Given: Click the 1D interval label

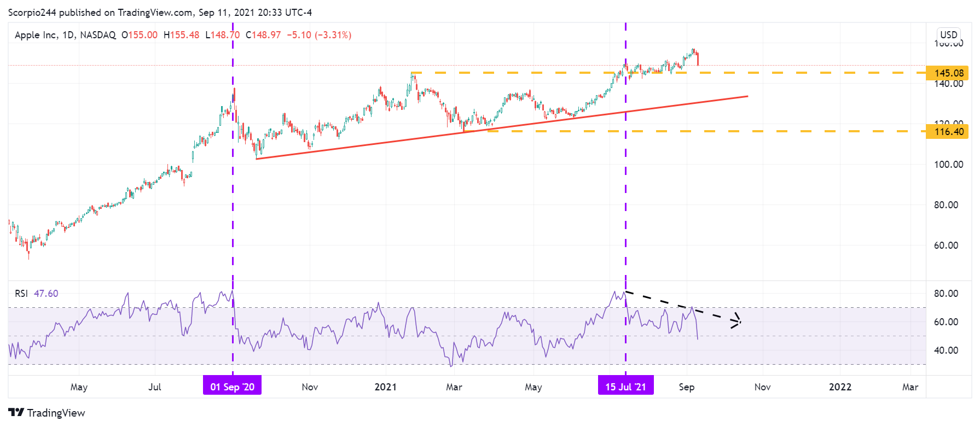Looking at the screenshot, I should 68,35.
